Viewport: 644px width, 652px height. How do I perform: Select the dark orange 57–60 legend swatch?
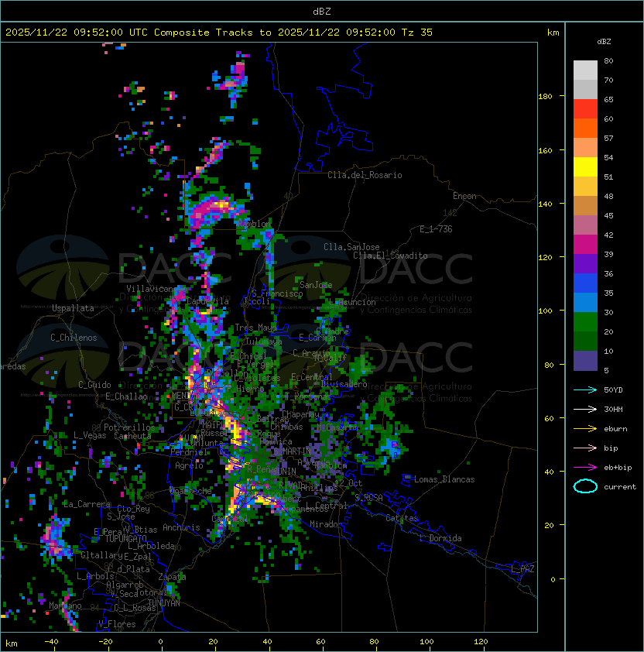tap(585, 128)
